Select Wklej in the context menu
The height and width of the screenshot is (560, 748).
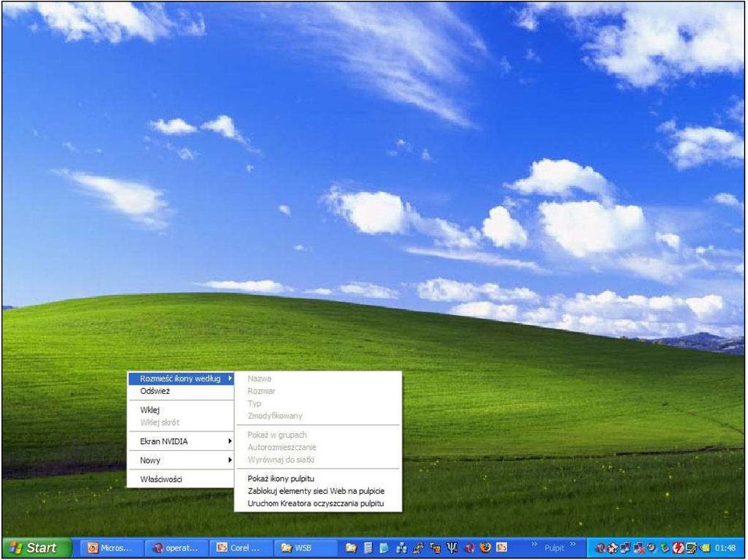tap(181, 409)
